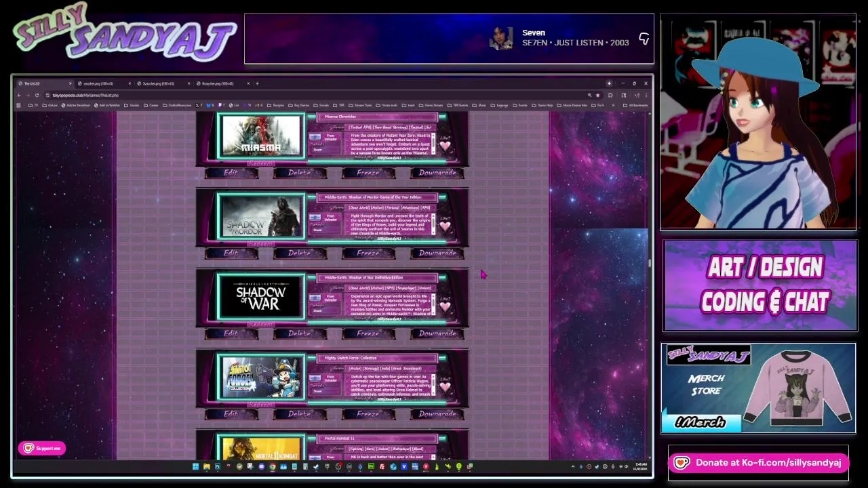Open the Mortal Kombat 11 cover thumbnail
Viewport: 868px width, 488px height.
point(261,448)
